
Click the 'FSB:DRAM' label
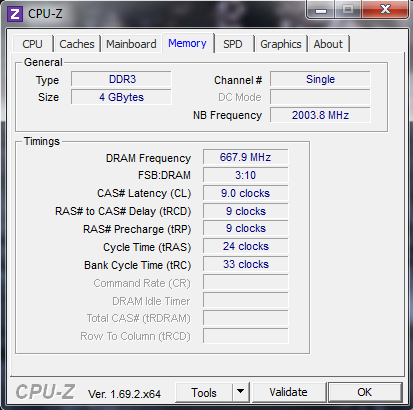point(164,175)
